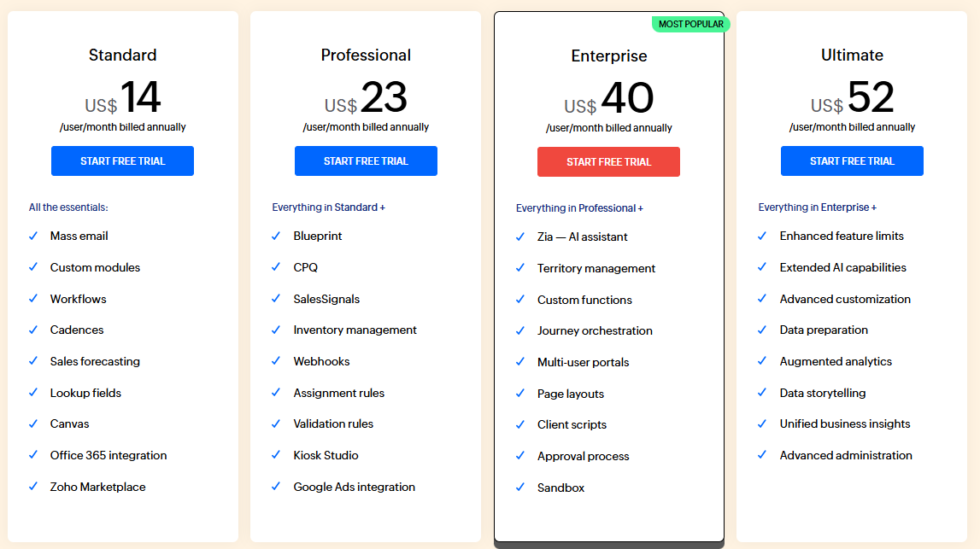Start free trial for Ultimate plan
This screenshot has height=549, width=980.
(852, 161)
